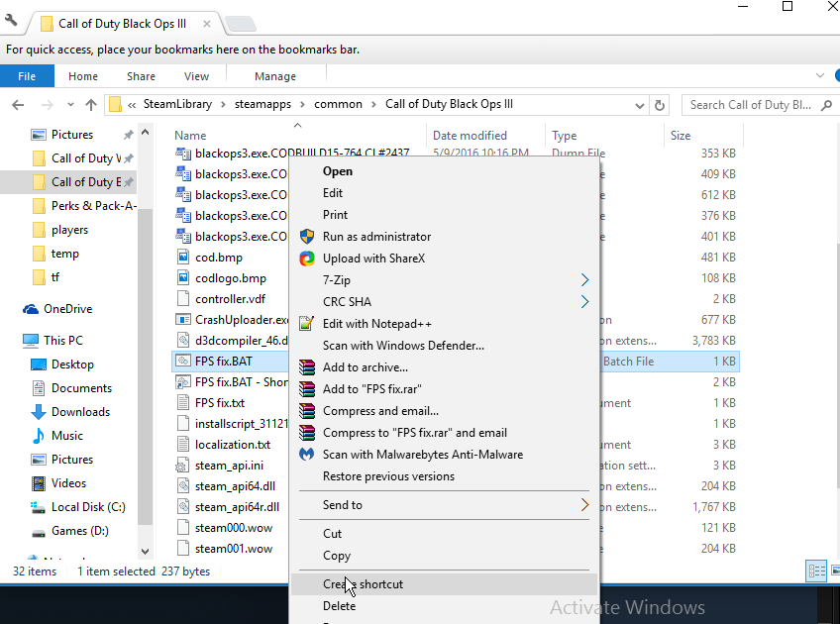This screenshot has height=624, width=840.
Task: Select codlogo.bmp file
Action: pos(231,278)
